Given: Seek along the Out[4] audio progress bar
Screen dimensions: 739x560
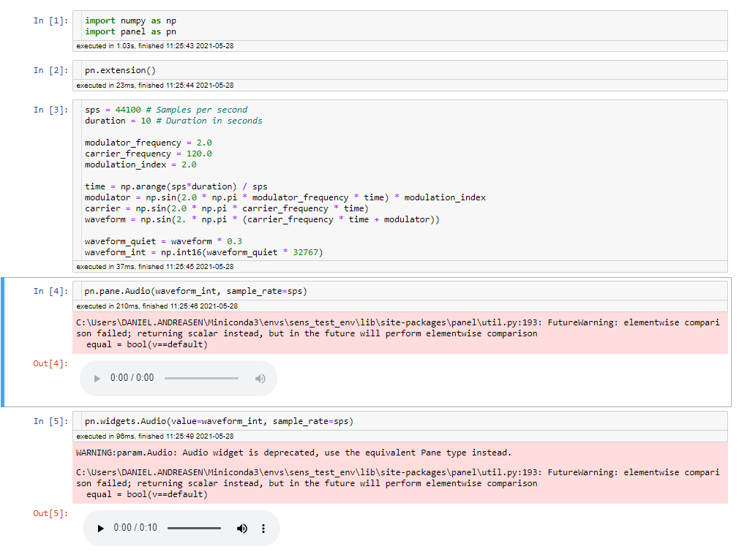Looking at the screenshot, I should pos(202,378).
